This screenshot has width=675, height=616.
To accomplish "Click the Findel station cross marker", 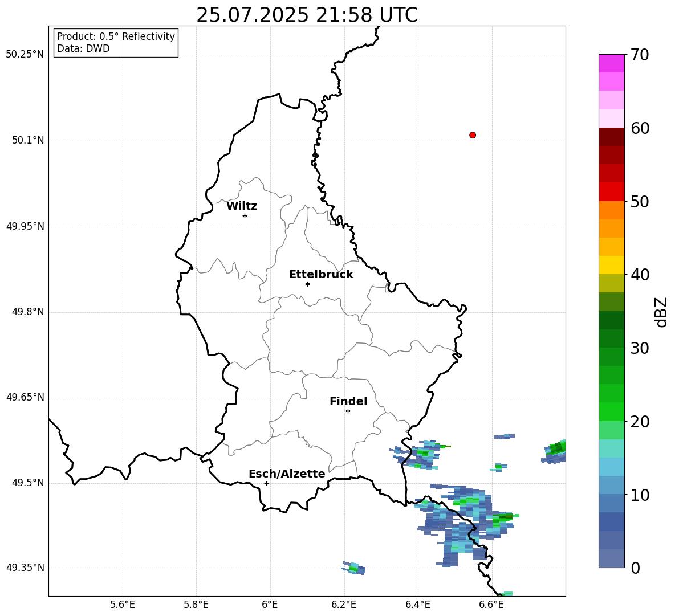I will pyautogui.click(x=348, y=411).
